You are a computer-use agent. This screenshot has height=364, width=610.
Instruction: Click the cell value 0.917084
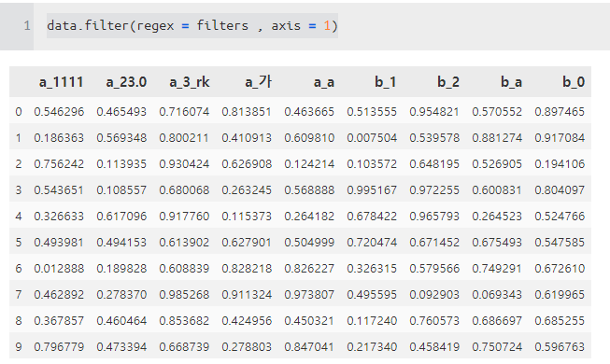tap(560, 138)
